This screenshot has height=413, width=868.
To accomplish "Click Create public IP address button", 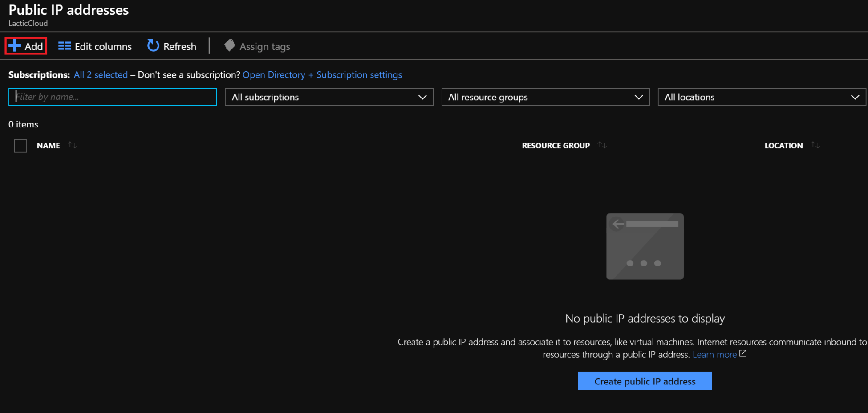I will pos(645,381).
